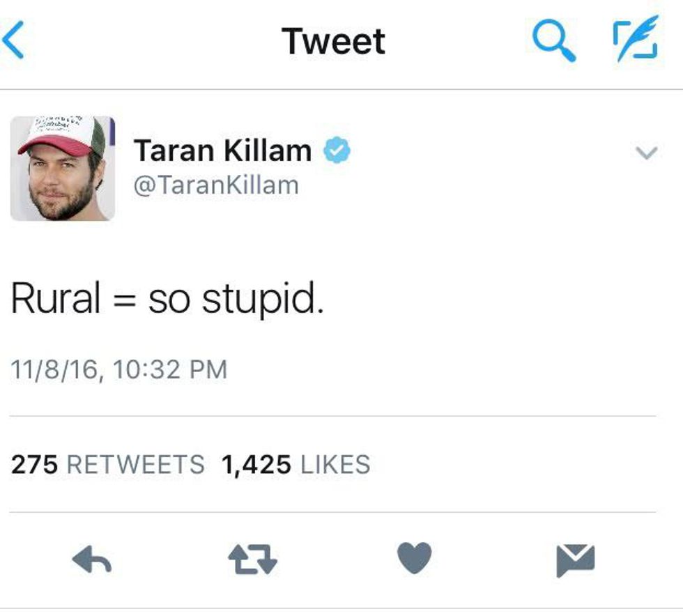Image resolution: width=683 pixels, height=616 pixels.
Task: Click the 11/8/16 date text
Action: click(x=54, y=369)
